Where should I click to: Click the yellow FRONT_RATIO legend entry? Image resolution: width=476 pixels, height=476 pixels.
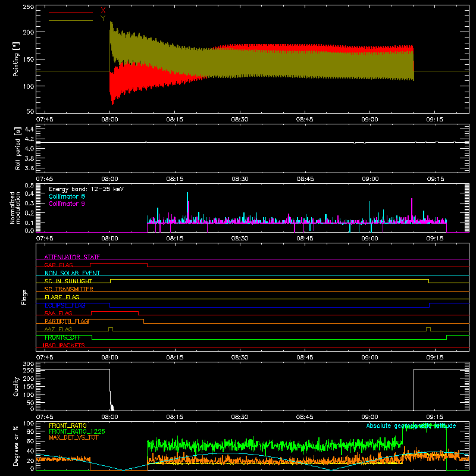pyautogui.click(x=68, y=425)
